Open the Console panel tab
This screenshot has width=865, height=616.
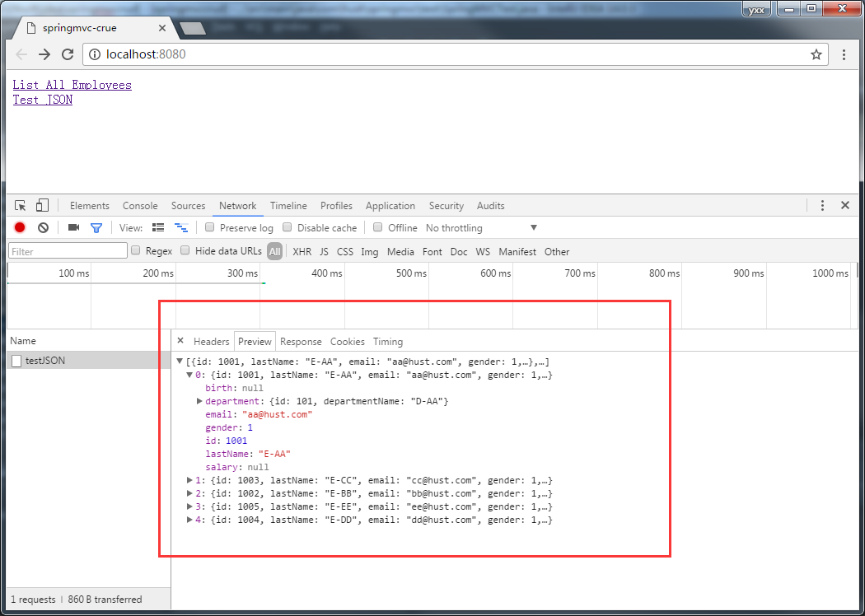pos(140,206)
